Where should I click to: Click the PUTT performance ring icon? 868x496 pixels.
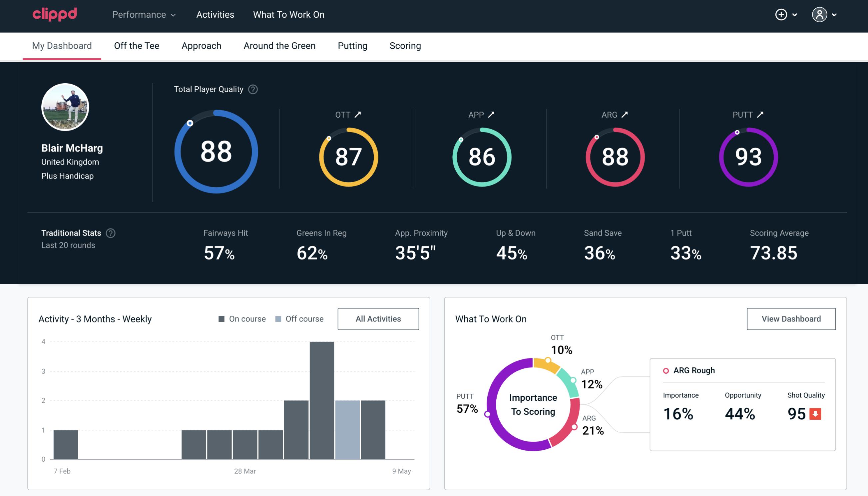(747, 156)
